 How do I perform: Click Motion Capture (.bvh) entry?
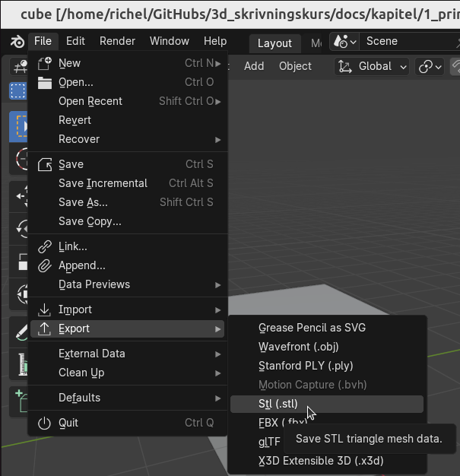click(x=327, y=385)
